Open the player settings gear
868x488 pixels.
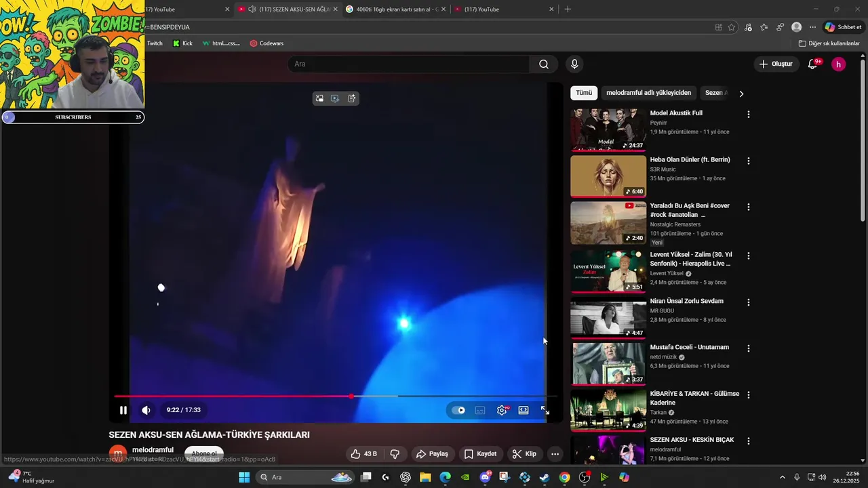(502, 410)
